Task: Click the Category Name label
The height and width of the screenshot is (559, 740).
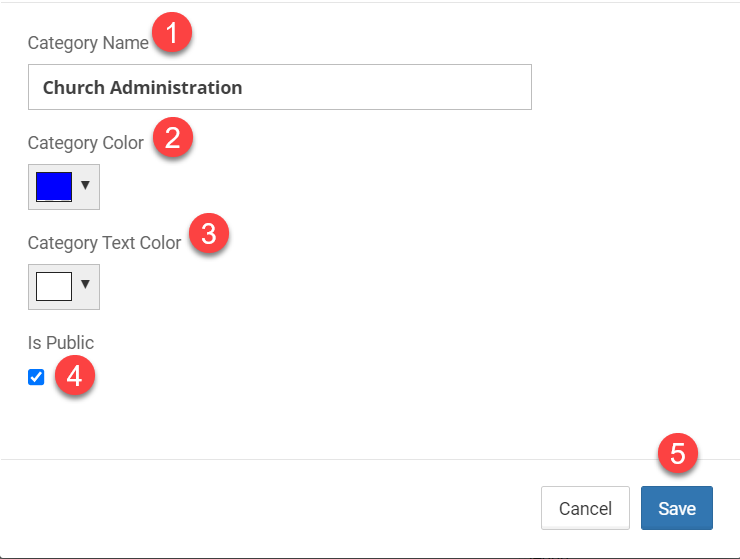Action: coord(88,43)
